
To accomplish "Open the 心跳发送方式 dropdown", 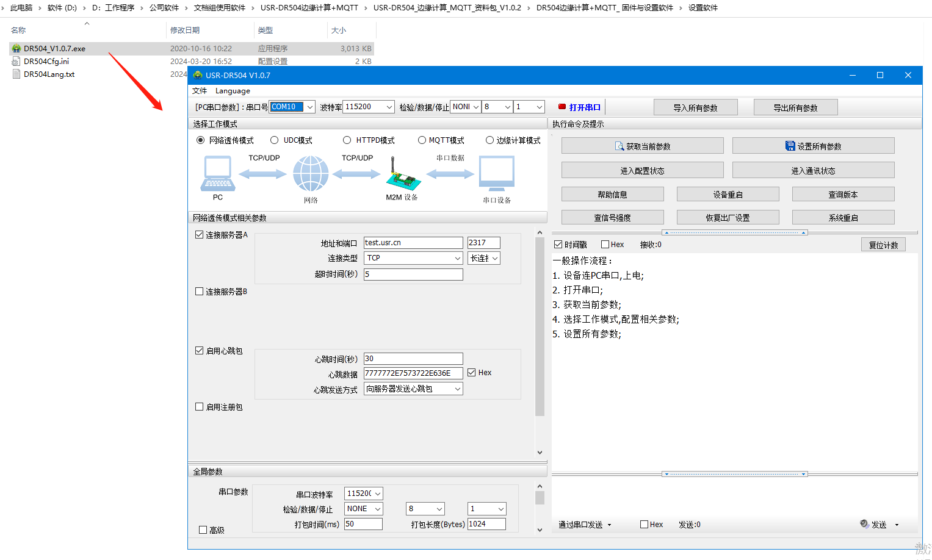I will click(457, 389).
